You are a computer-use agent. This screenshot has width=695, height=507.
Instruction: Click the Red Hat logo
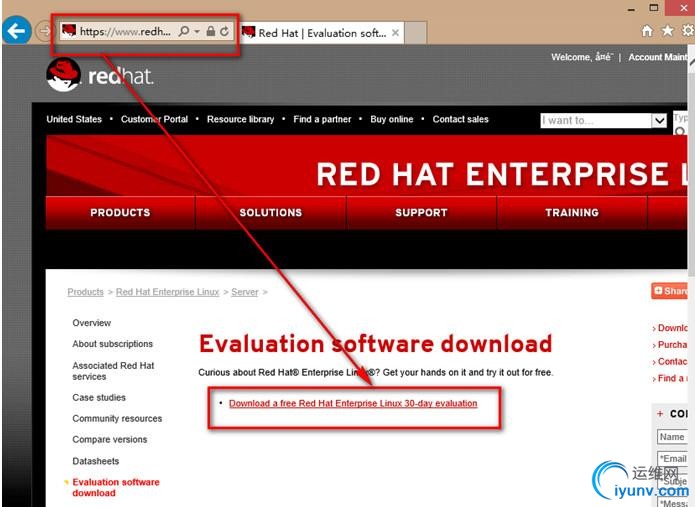(x=99, y=75)
